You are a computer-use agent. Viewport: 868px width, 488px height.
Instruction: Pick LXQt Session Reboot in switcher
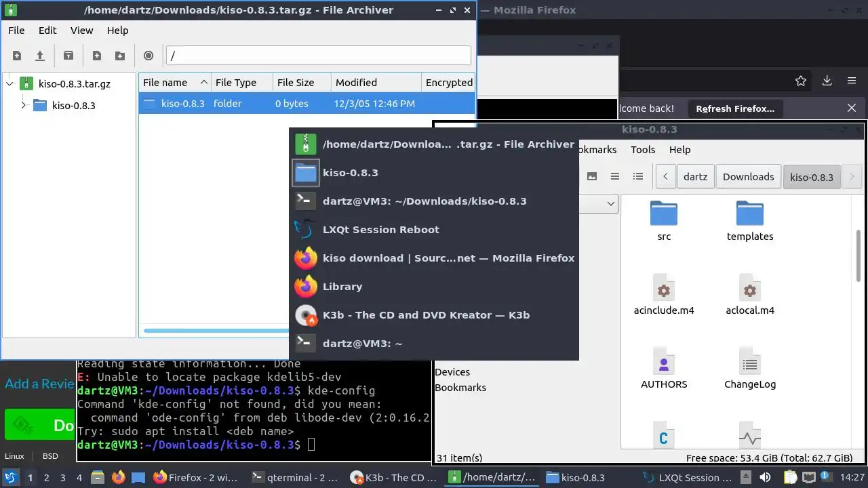coord(434,230)
